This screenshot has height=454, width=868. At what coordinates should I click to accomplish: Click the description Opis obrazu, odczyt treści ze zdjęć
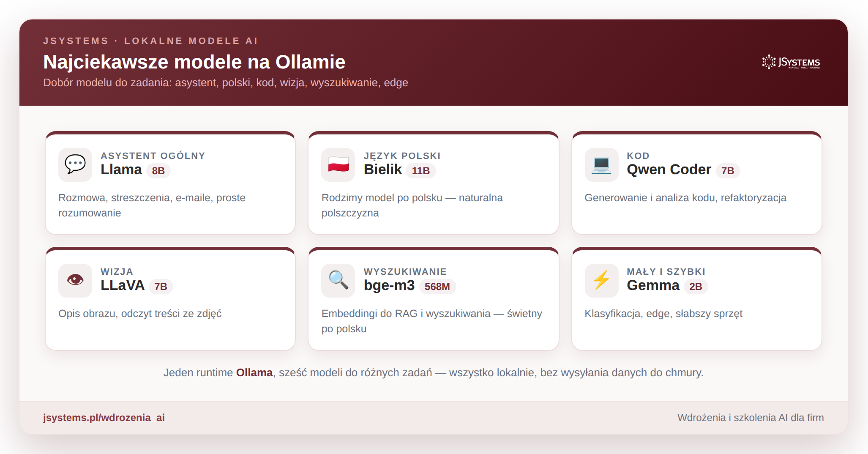click(140, 314)
